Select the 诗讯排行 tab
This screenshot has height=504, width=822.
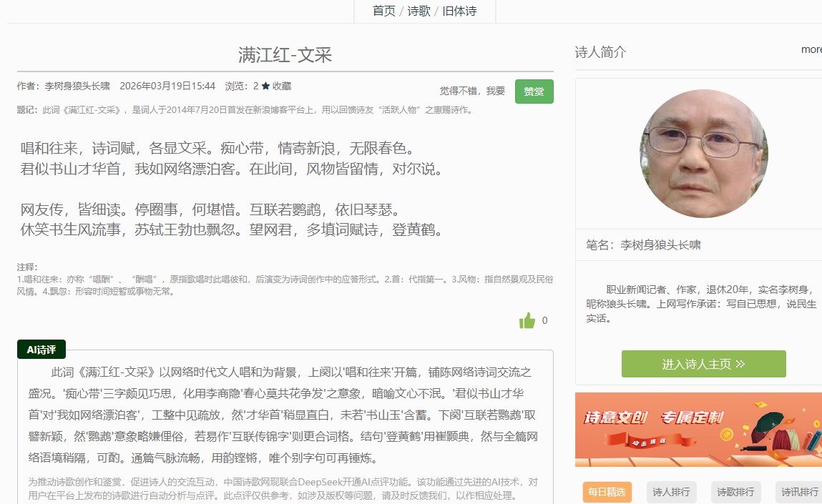pyautogui.click(x=799, y=492)
